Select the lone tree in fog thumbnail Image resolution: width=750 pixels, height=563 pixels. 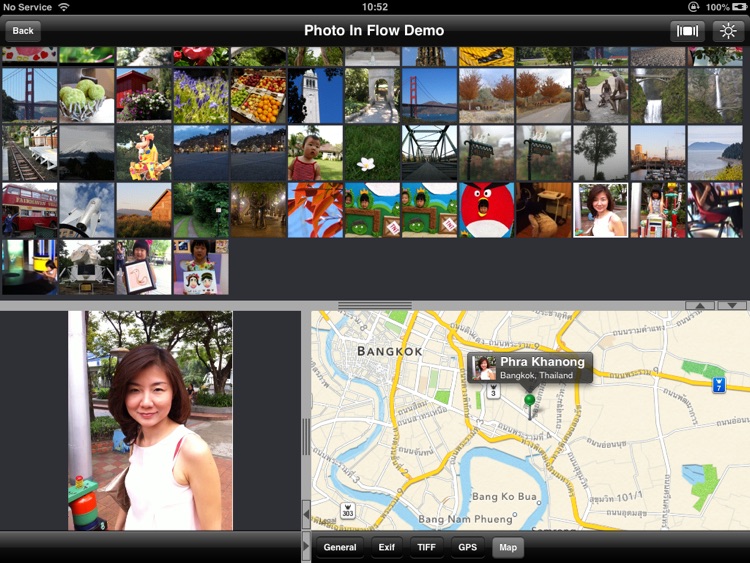[601, 153]
